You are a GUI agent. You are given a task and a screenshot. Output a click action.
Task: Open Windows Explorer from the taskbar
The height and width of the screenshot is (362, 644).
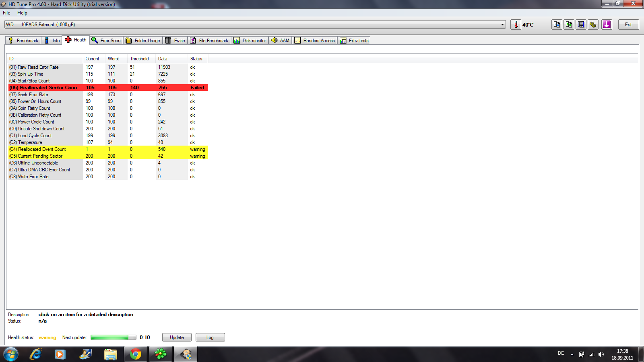point(110,354)
